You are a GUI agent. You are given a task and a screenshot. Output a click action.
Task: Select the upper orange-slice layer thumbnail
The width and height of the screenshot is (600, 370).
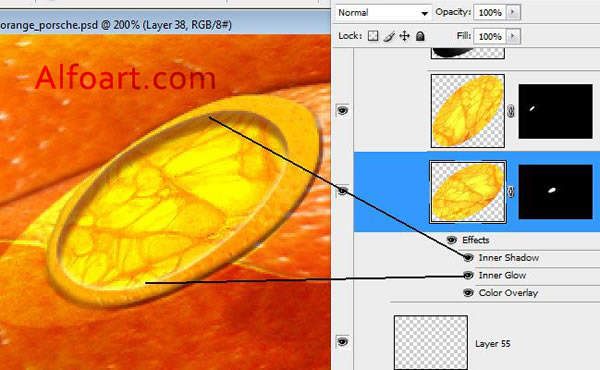pyautogui.click(x=468, y=111)
